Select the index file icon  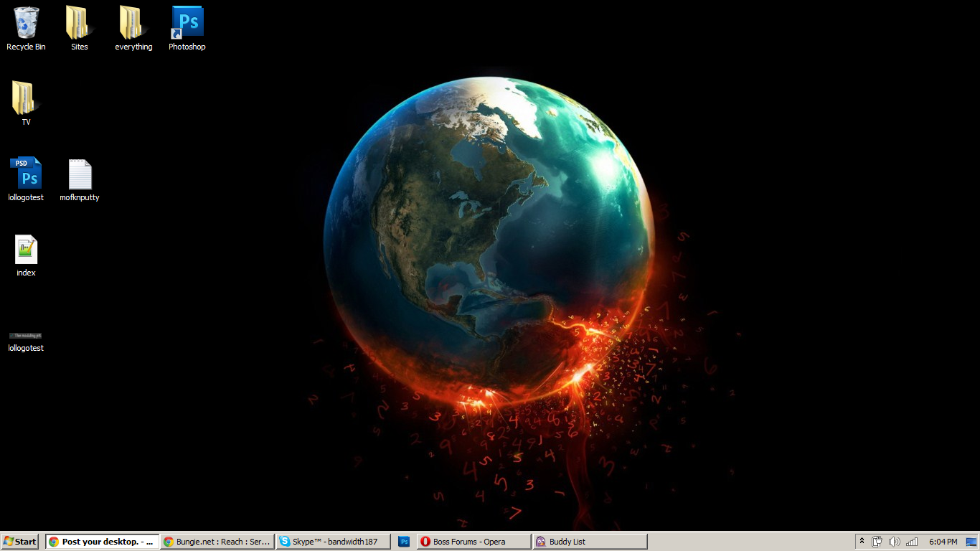point(26,250)
